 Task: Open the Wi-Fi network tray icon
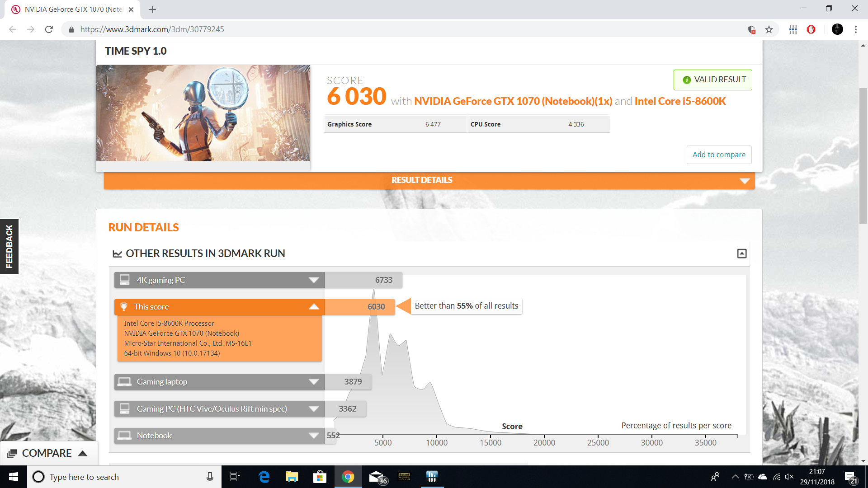coord(776,477)
